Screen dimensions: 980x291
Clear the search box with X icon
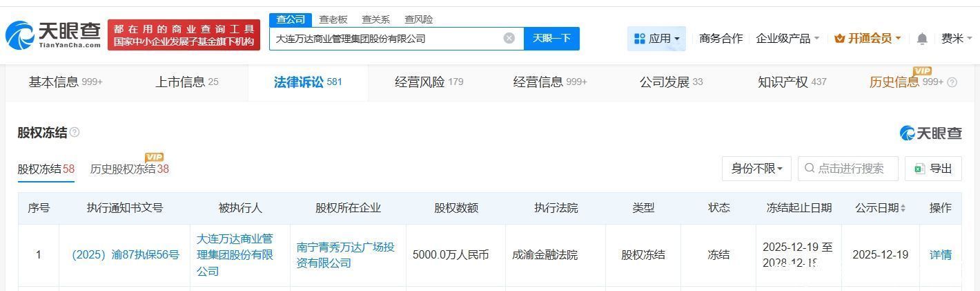point(509,38)
